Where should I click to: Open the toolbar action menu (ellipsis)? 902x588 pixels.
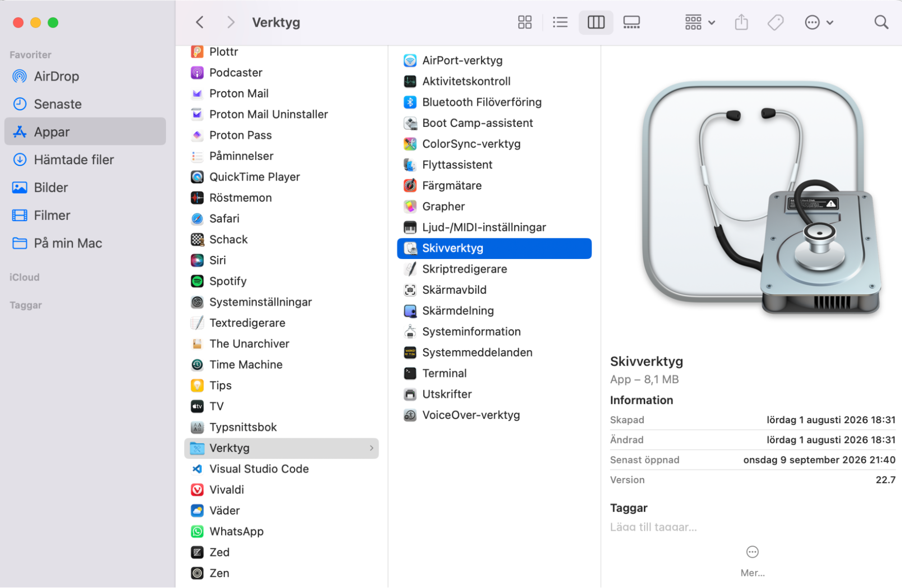coord(819,22)
